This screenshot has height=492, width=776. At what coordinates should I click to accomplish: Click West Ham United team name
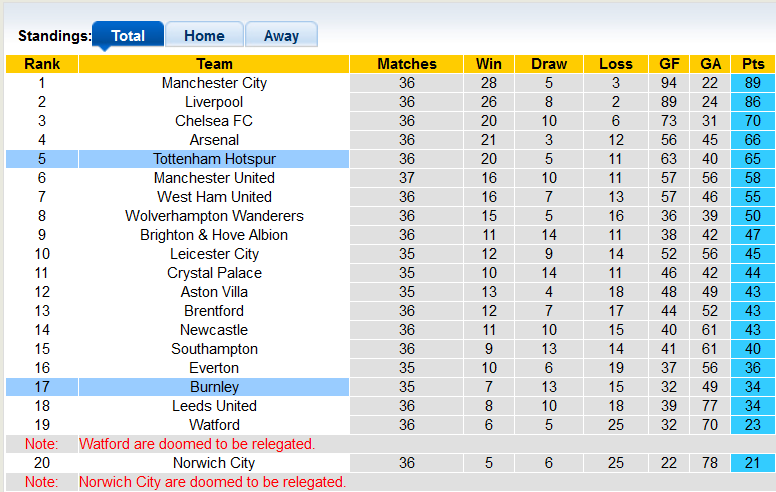pos(214,197)
